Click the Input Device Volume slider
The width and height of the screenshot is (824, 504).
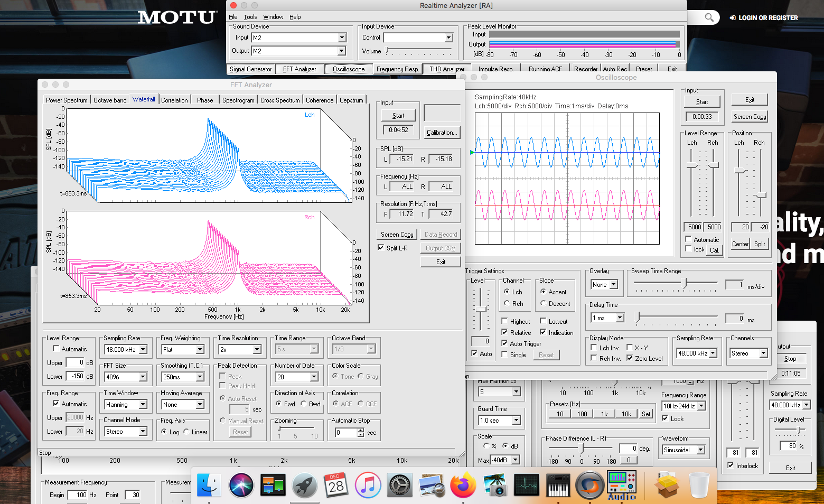coord(419,51)
